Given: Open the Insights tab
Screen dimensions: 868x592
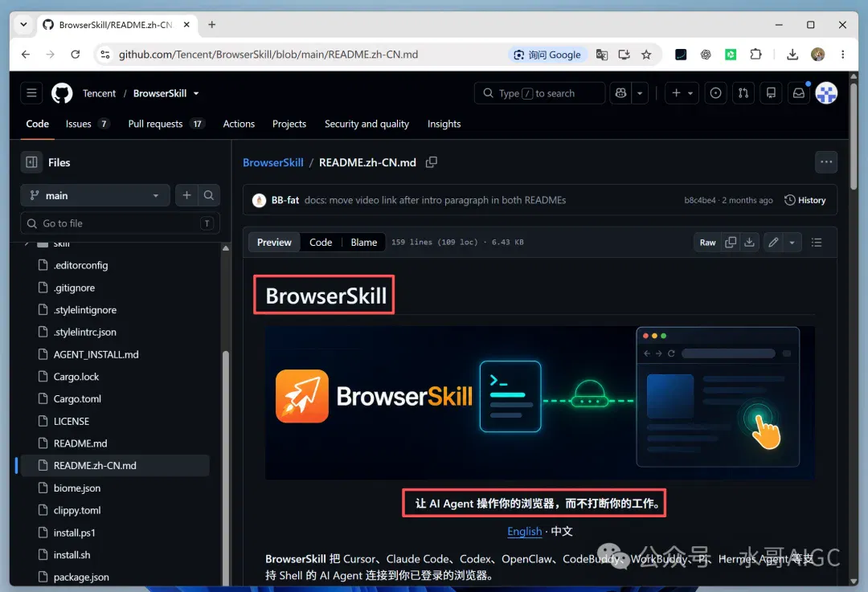Looking at the screenshot, I should 444,124.
